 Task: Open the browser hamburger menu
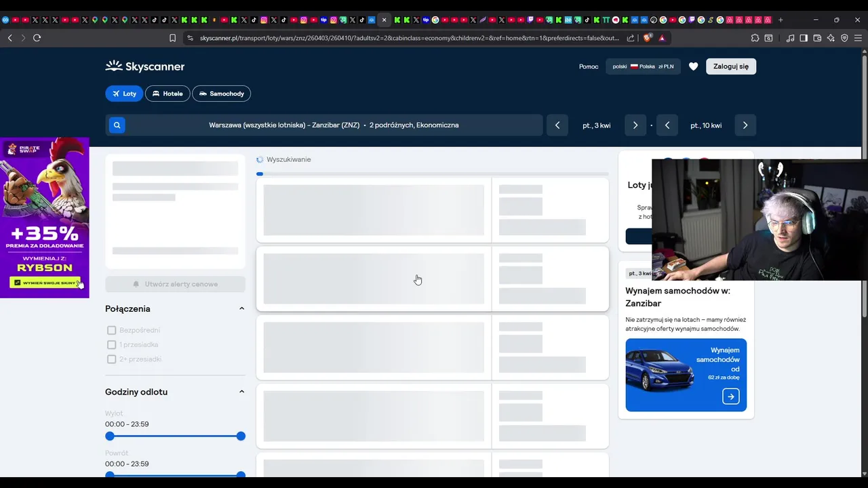[x=858, y=38]
